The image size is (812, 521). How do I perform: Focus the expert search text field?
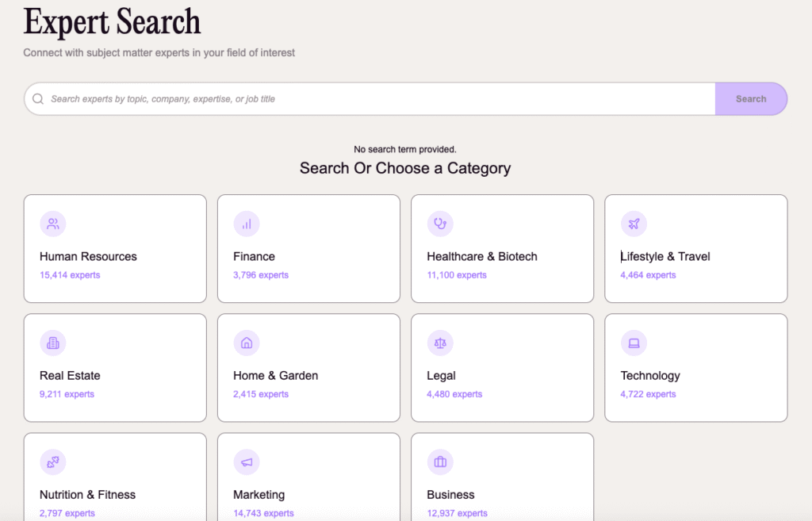373,99
